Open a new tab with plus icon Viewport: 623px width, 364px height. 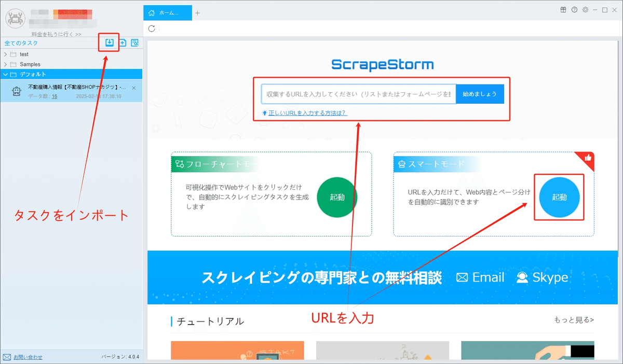[197, 13]
